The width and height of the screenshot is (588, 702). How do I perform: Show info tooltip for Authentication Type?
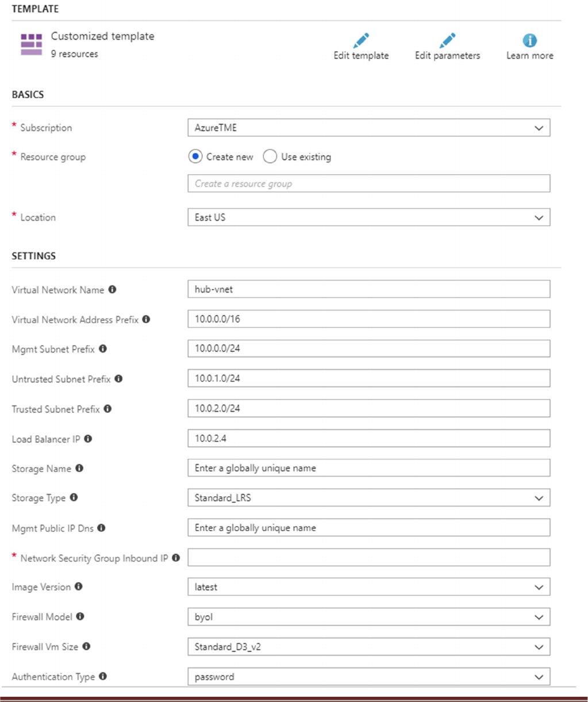click(103, 676)
